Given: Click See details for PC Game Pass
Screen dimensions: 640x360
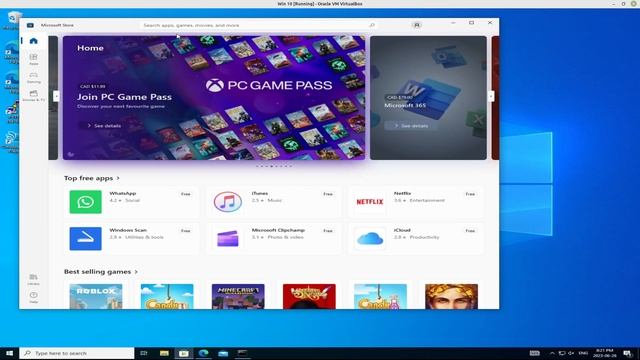Looking at the screenshot, I should 104,126.
